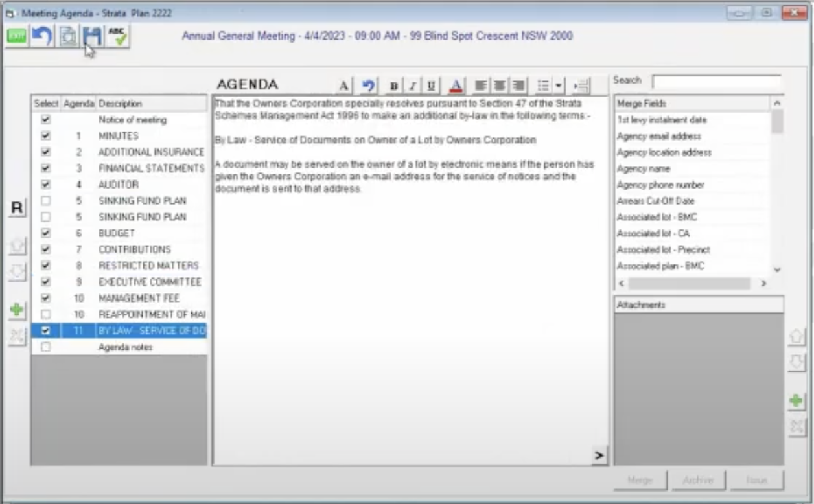814x504 pixels.
Task: Uncheck the MINUTES agenda item checkbox
Action: (45, 136)
